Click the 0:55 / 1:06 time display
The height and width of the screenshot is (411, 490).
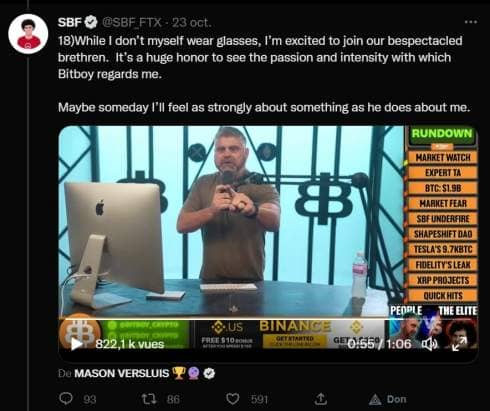click(x=379, y=344)
